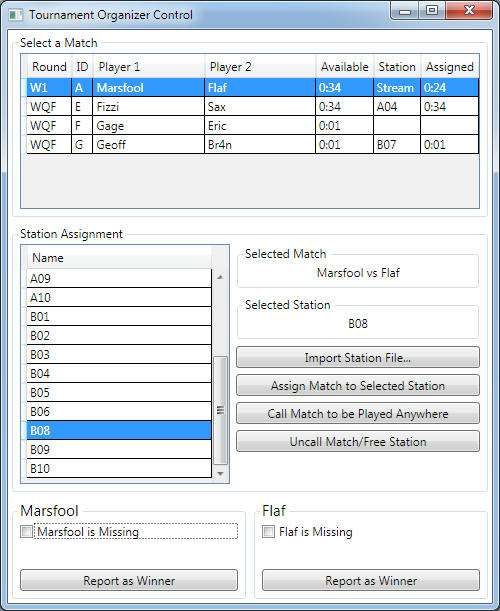Click Assign Match to Selected Station
Image resolution: width=500 pixels, height=611 pixels.
(x=358, y=385)
